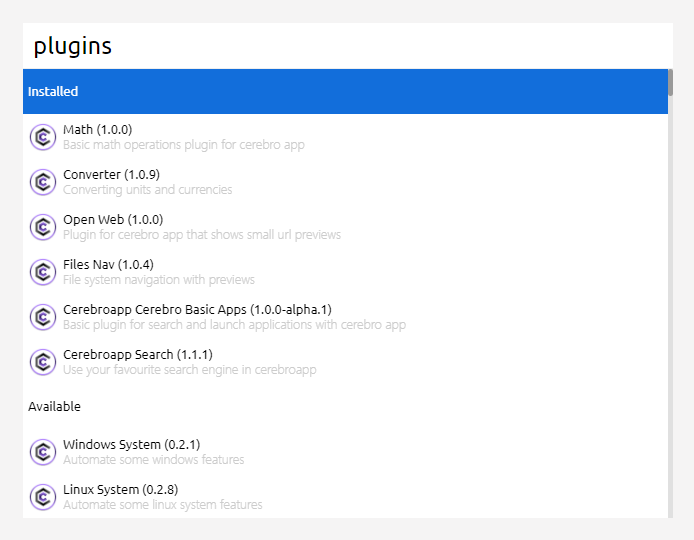Click "Converting units and currencies" description
Viewport: 694px width, 540px height.
click(147, 190)
